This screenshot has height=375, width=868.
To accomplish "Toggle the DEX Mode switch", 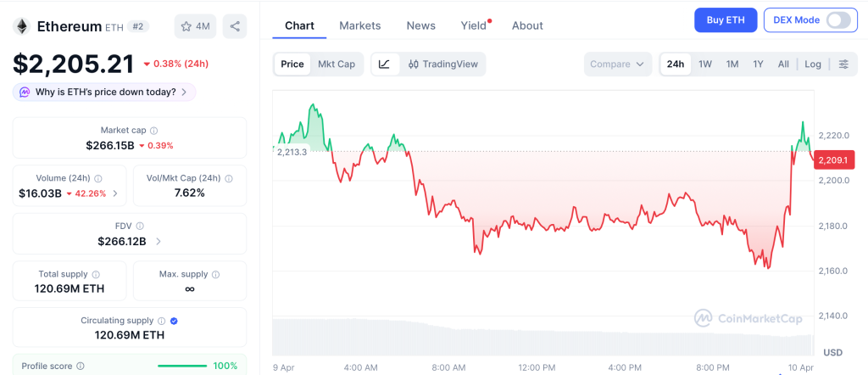I will (x=837, y=20).
